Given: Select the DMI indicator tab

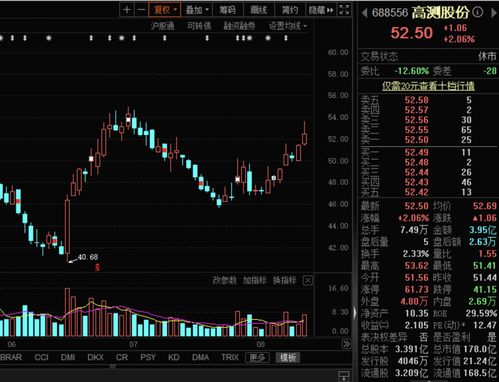Looking at the screenshot, I should click(x=68, y=357).
